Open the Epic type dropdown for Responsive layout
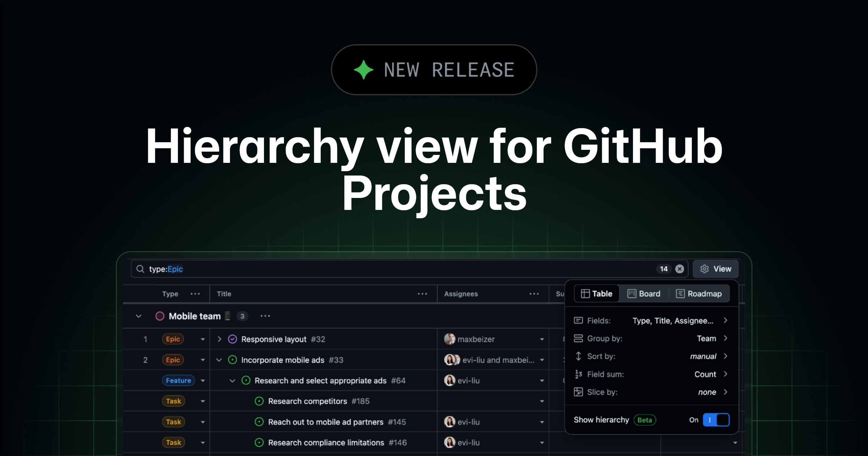Image resolution: width=868 pixels, height=456 pixels. (x=203, y=339)
